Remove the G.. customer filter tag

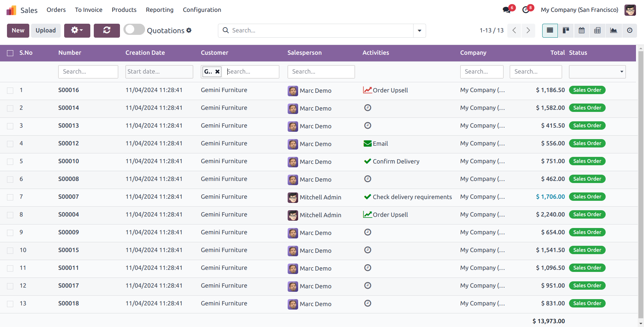[x=217, y=71]
